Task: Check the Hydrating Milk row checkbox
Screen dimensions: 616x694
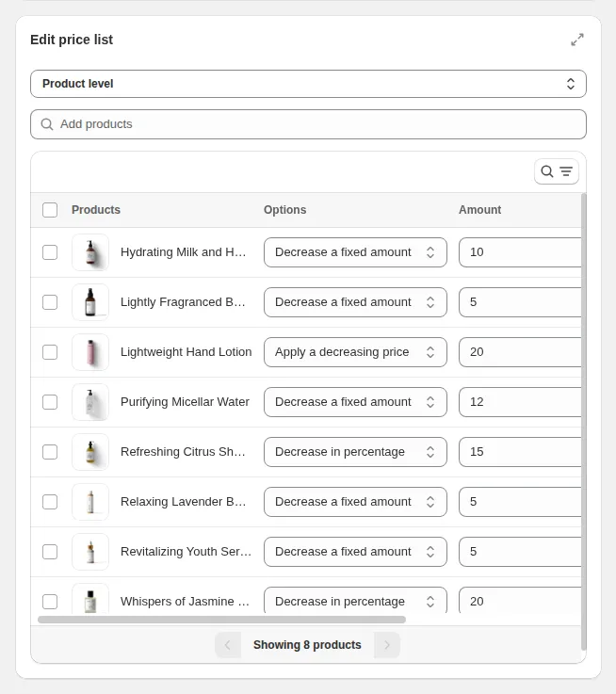Action: [x=50, y=252]
